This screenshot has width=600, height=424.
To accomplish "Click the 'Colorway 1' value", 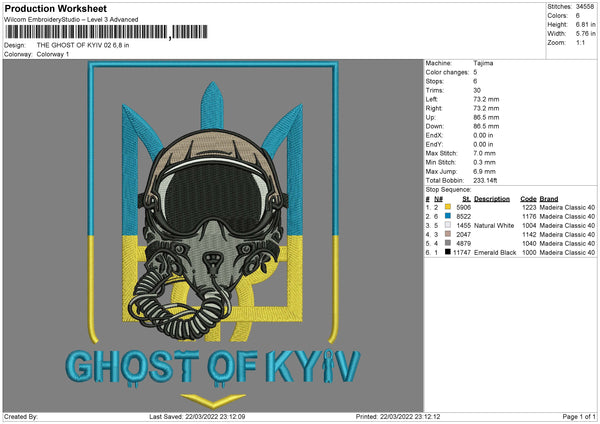I will click(53, 54).
